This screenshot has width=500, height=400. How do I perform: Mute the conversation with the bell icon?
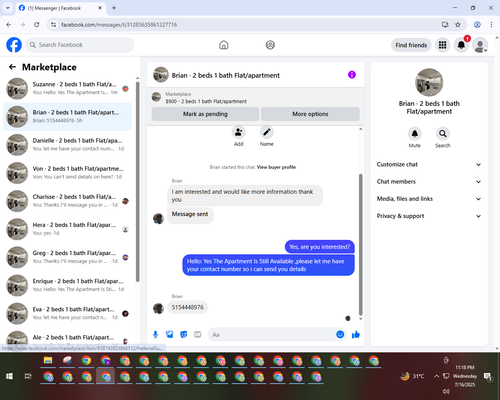[415, 134]
